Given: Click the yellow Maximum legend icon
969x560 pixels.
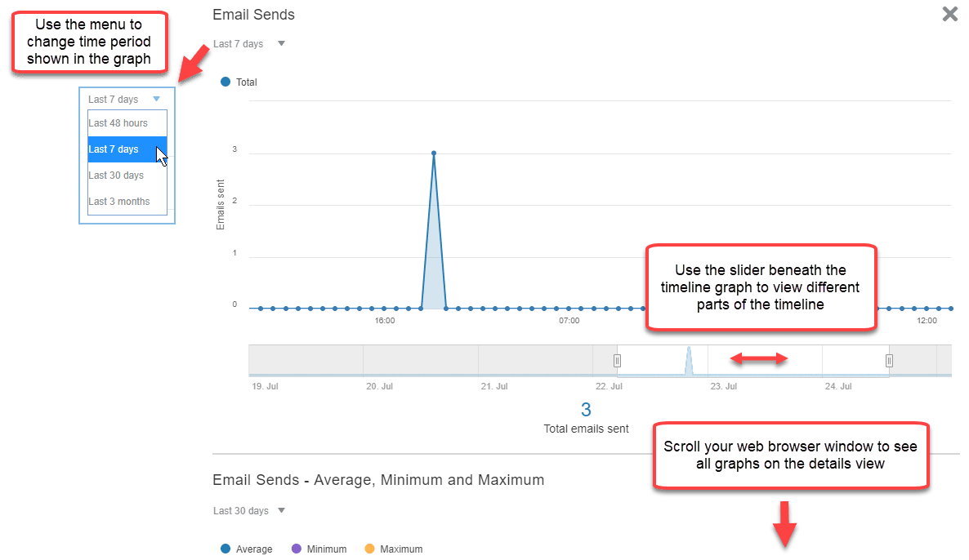Looking at the screenshot, I should point(368,549).
